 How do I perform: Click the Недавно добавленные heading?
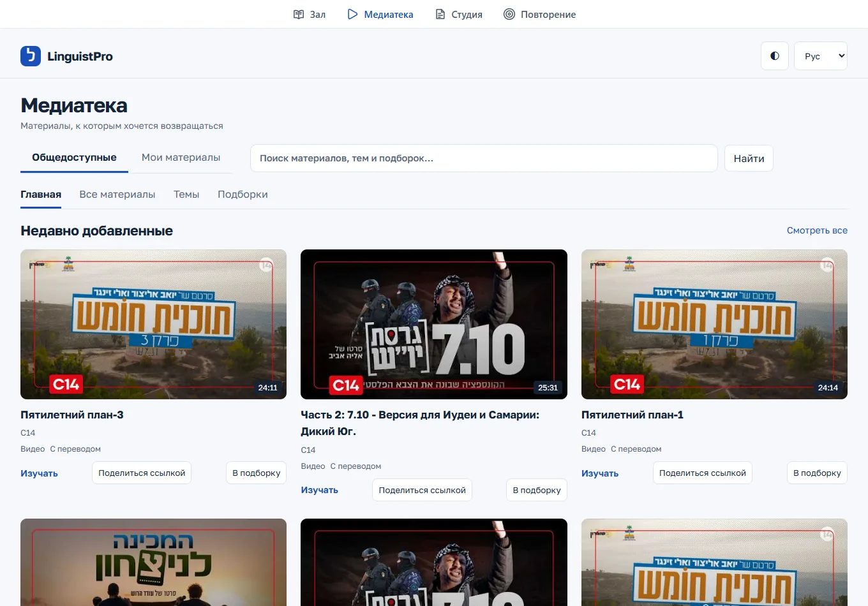point(96,231)
